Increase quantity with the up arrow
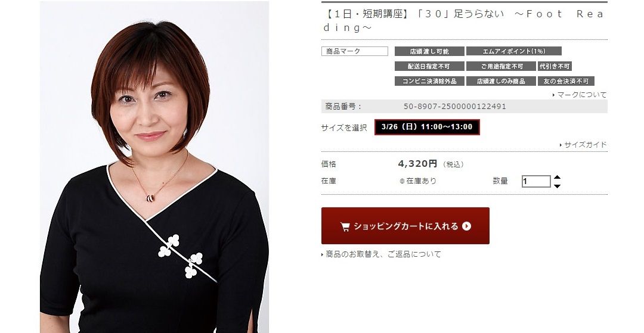 point(557,178)
